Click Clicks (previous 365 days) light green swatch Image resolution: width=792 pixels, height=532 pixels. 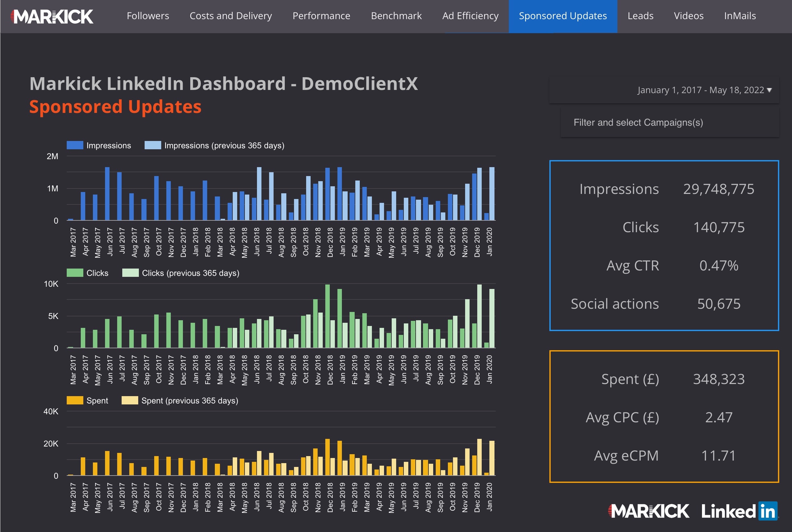130,273
